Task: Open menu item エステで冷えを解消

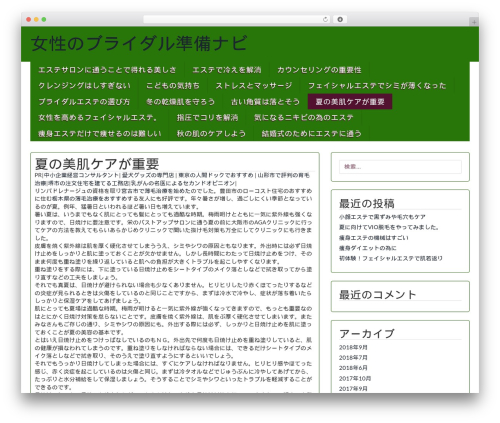Action: tap(227, 70)
